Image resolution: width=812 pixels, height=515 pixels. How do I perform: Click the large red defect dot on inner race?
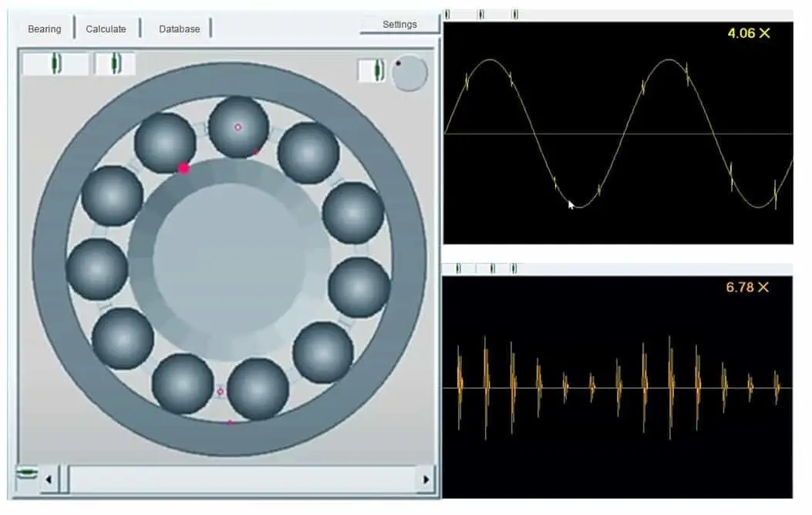point(184,168)
